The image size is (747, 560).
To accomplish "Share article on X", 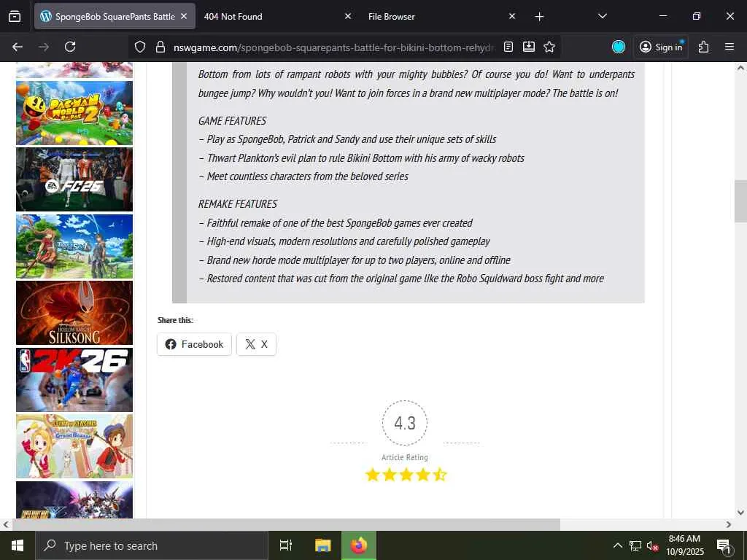I will [256, 344].
